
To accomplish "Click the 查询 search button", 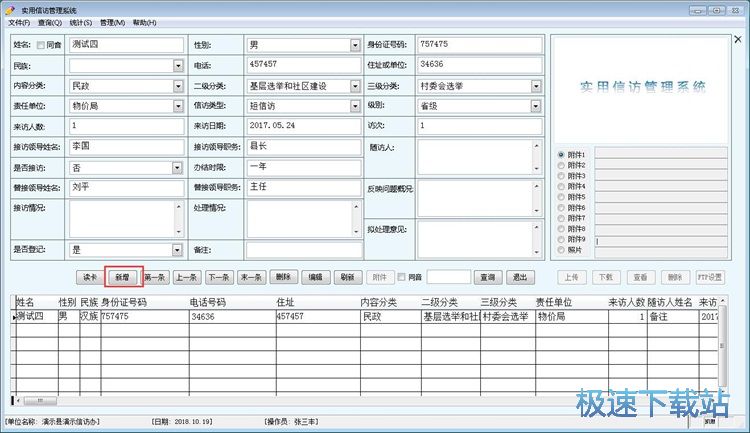I will tap(488, 277).
